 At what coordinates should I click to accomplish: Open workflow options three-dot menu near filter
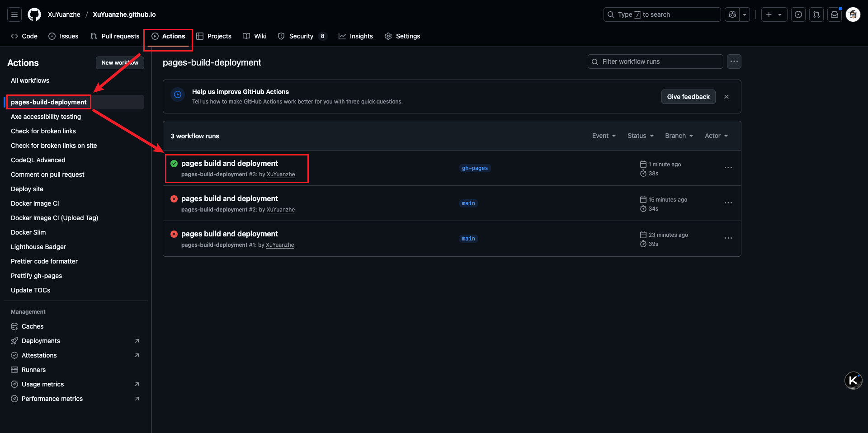[x=734, y=61]
